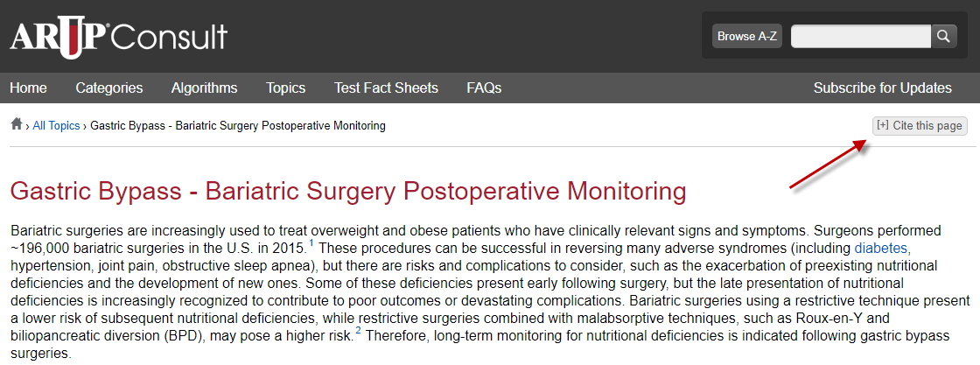
Task: Click reference footnote 1
Action: coord(311,242)
